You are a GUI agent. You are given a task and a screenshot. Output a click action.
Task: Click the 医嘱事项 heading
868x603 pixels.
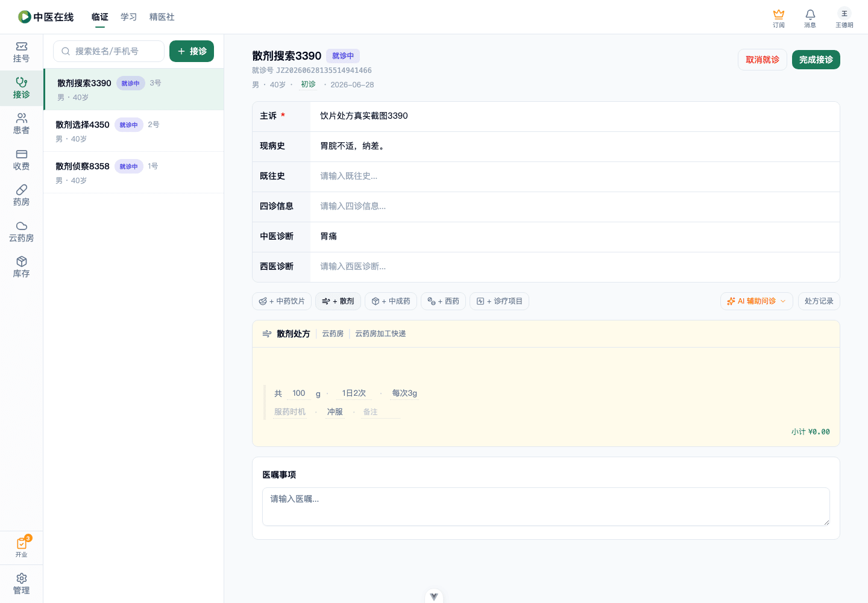click(279, 475)
